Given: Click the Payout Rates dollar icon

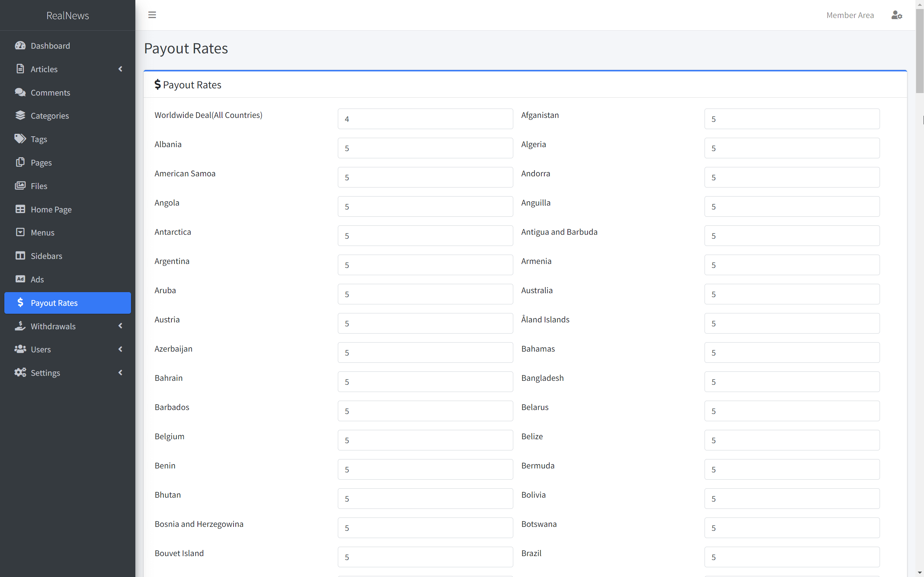Looking at the screenshot, I should click(x=21, y=303).
